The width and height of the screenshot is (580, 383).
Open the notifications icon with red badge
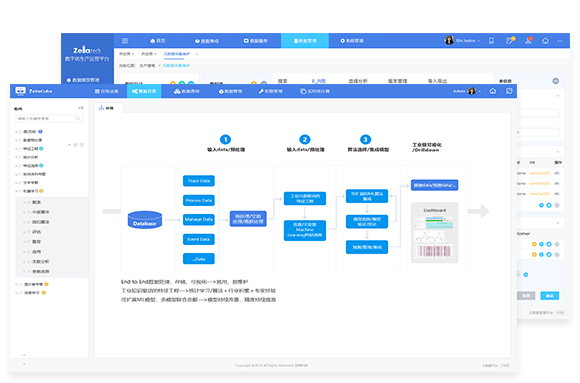[x=529, y=40]
